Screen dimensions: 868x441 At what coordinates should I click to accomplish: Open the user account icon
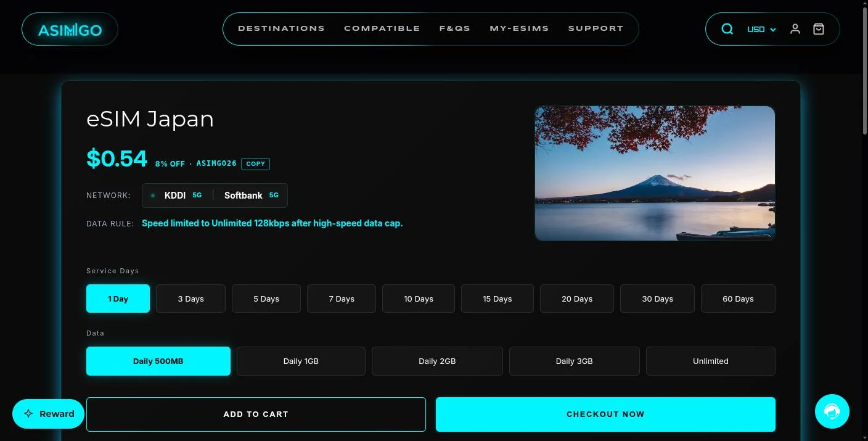tap(795, 29)
